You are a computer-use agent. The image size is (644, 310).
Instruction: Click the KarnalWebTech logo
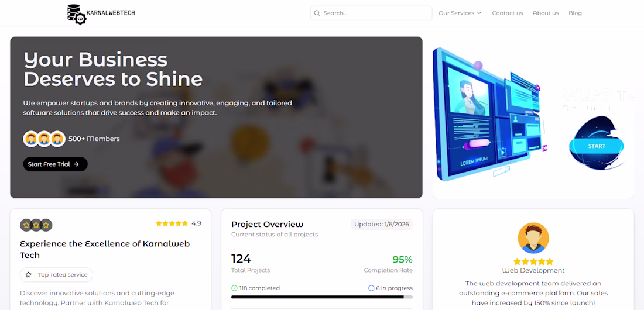(x=101, y=15)
